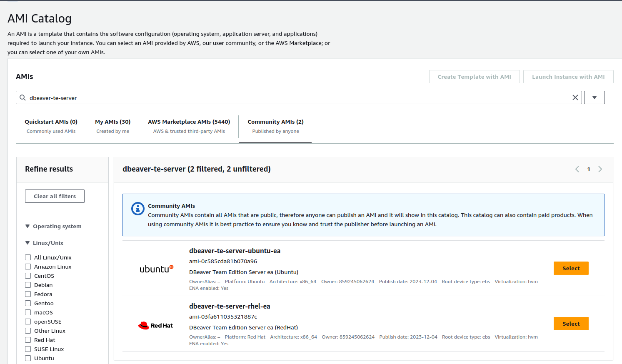Tick the Fedora checkbox
622x364 pixels.
pyautogui.click(x=28, y=294)
